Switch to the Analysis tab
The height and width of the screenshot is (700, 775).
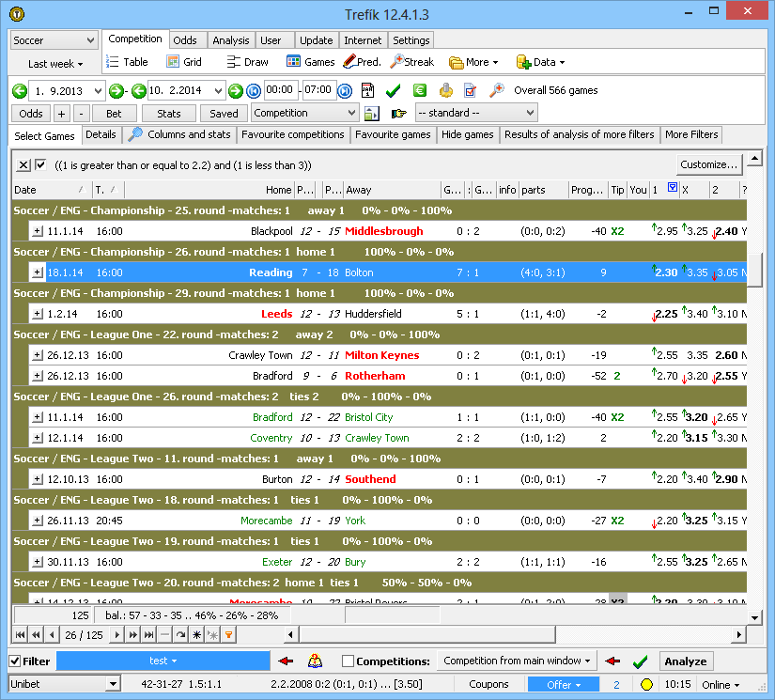tap(230, 40)
